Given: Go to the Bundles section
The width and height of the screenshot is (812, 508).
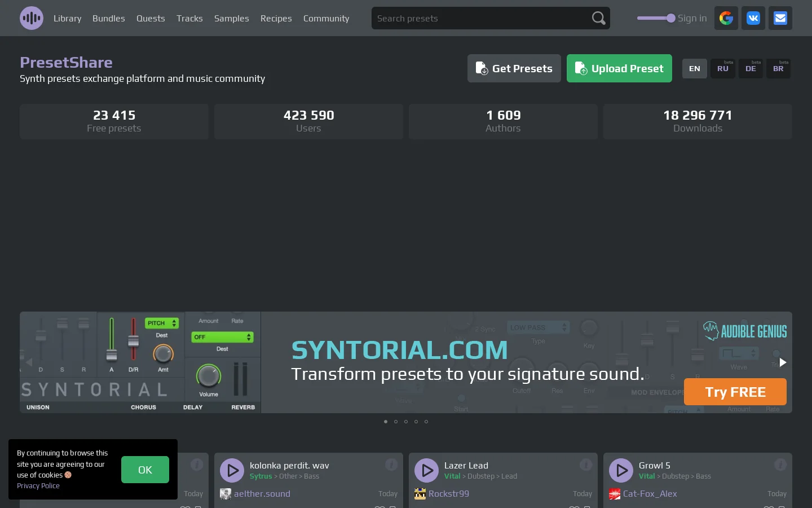Looking at the screenshot, I should [109, 18].
